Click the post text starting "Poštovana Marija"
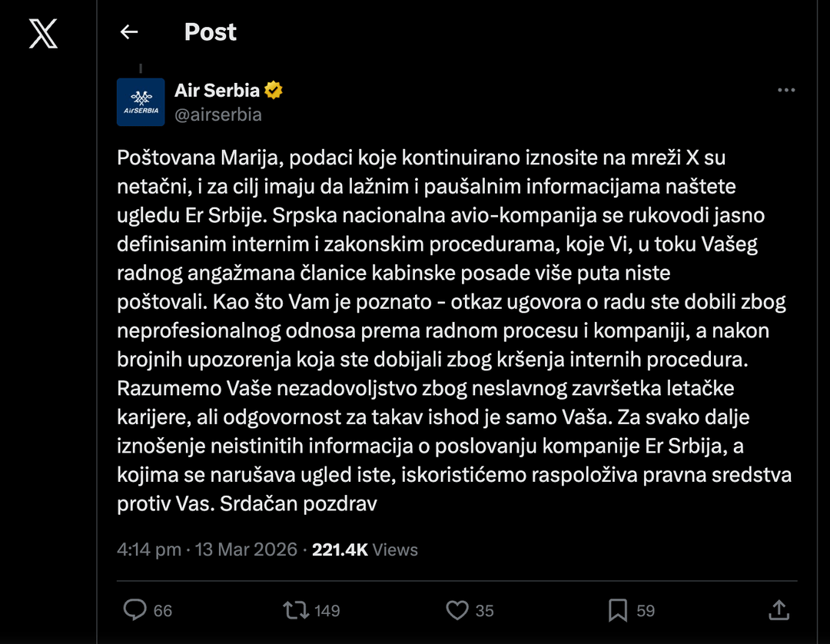This screenshot has width=830, height=644. tap(453, 330)
